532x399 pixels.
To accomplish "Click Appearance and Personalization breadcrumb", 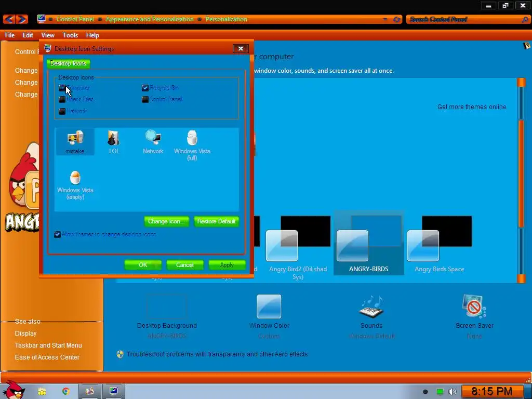I will click(150, 19).
